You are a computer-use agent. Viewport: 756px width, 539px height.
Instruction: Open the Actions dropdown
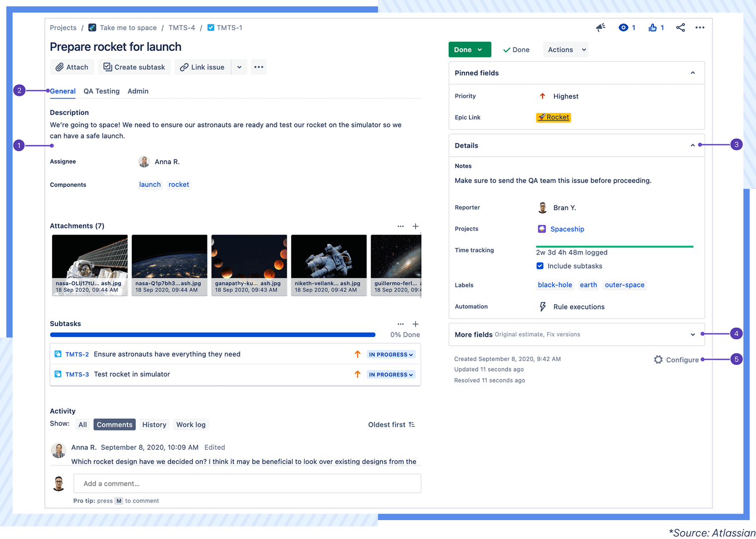click(565, 49)
